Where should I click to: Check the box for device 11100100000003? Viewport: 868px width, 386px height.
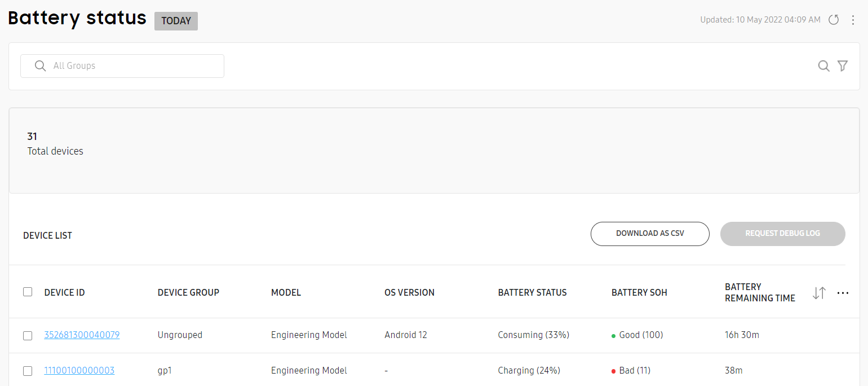coord(28,371)
